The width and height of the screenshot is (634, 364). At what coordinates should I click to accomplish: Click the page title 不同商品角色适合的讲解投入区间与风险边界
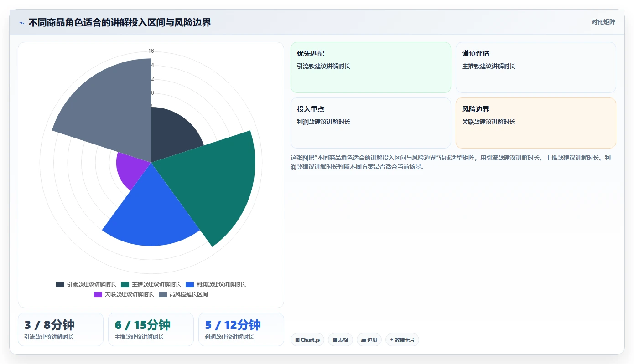[x=120, y=22]
